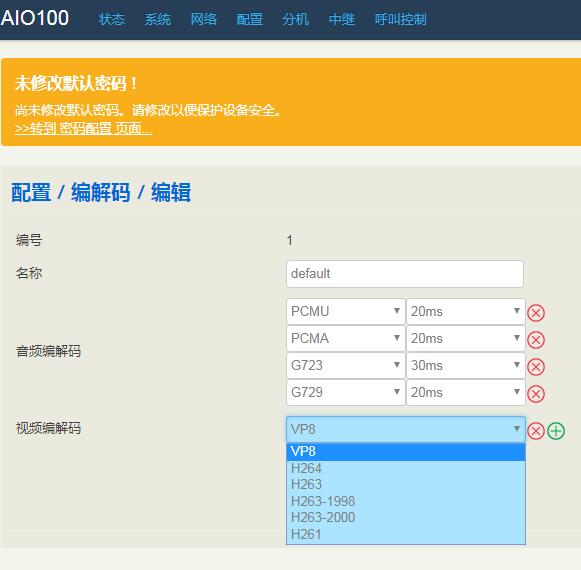Remove the PCMA audio codec row
Screen dimensions: 581x570
pos(535,340)
